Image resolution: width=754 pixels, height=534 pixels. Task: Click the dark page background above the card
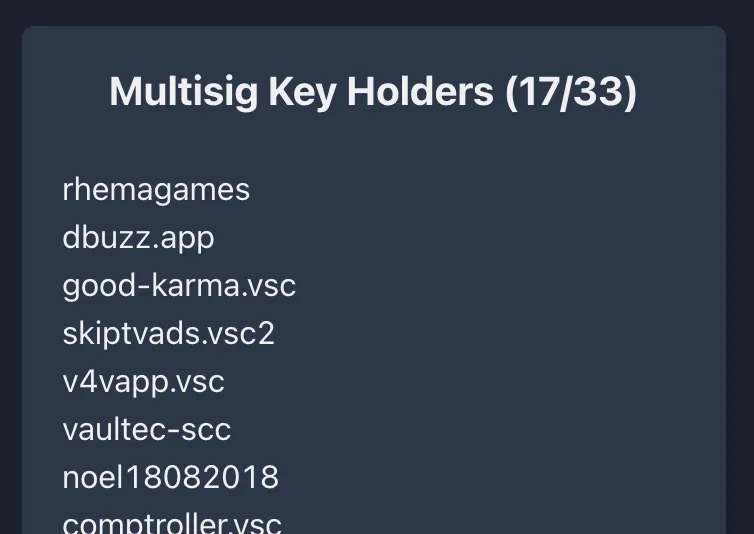pyautogui.click(x=377, y=12)
